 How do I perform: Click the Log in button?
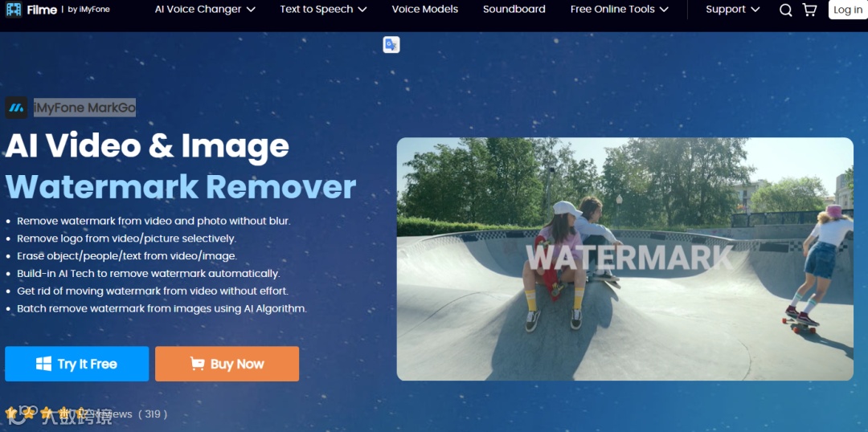pyautogui.click(x=848, y=10)
